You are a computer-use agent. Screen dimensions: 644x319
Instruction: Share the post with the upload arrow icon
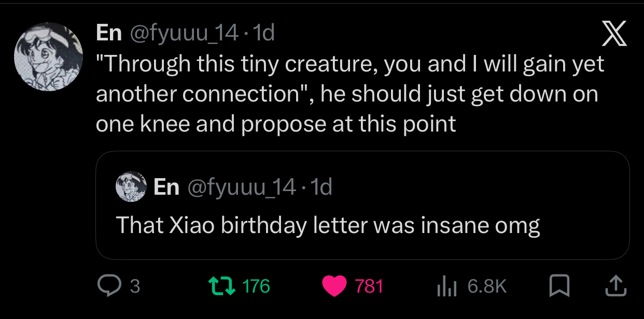[x=614, y=286]
